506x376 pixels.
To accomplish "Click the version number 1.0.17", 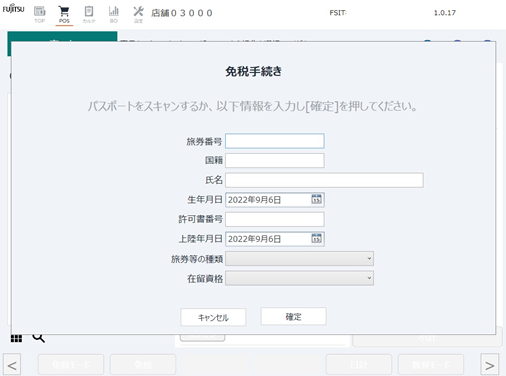I will (445, 13).
